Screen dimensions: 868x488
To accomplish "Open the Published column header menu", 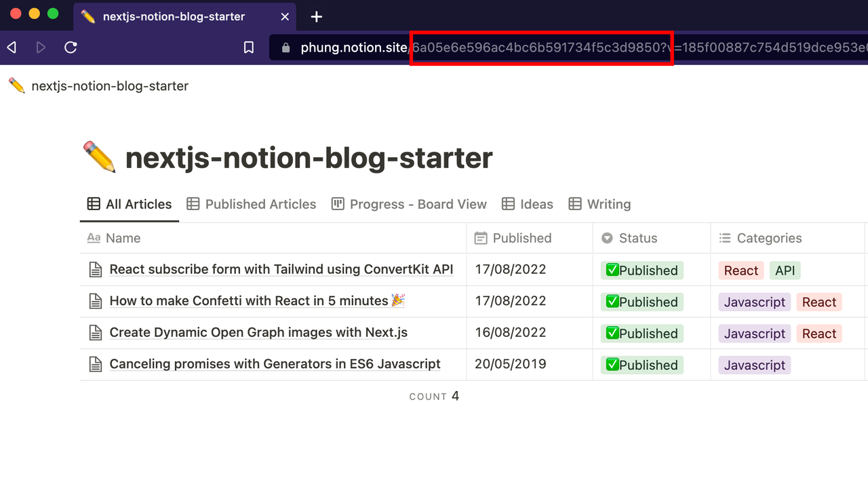I will coord(530,238).
